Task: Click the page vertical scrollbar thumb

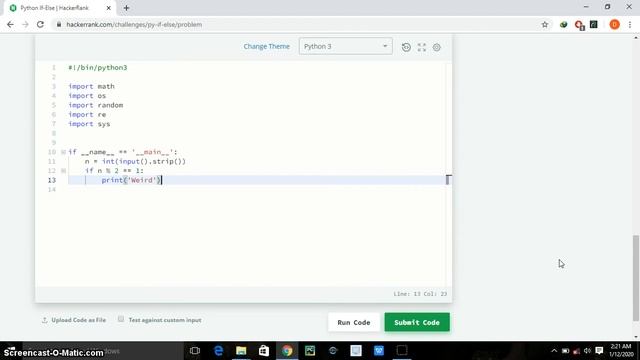Action: [x=636, y=278]
